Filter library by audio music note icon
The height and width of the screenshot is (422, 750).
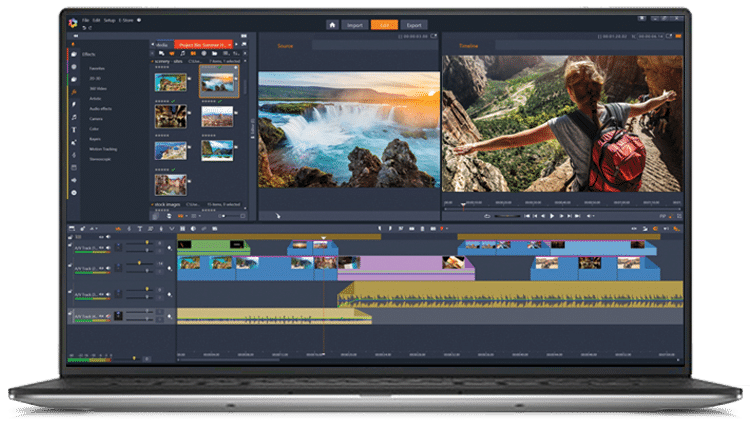[x=182, y=54]
